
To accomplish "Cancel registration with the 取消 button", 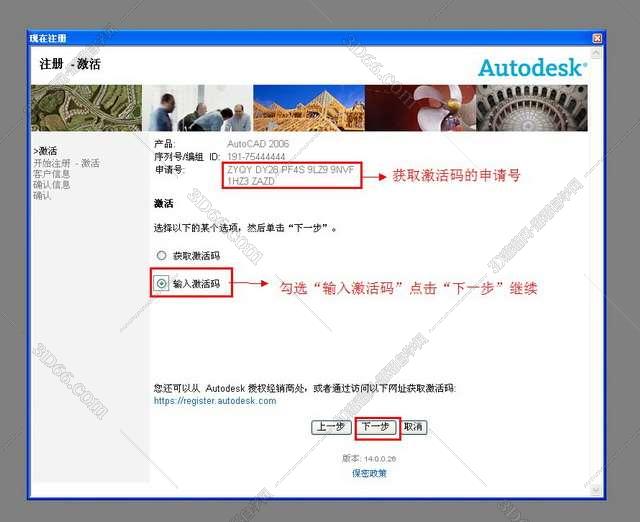I will point(413,427).
